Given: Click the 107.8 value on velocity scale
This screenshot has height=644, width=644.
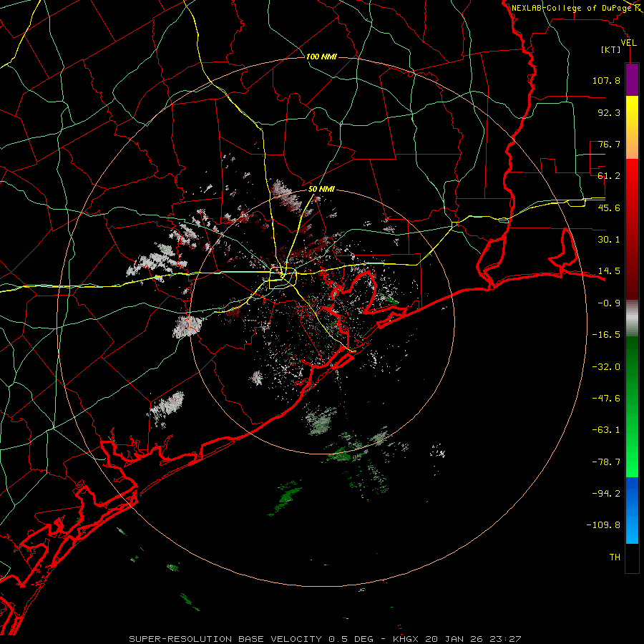Looking at the screenshot, I should [606, 80].
